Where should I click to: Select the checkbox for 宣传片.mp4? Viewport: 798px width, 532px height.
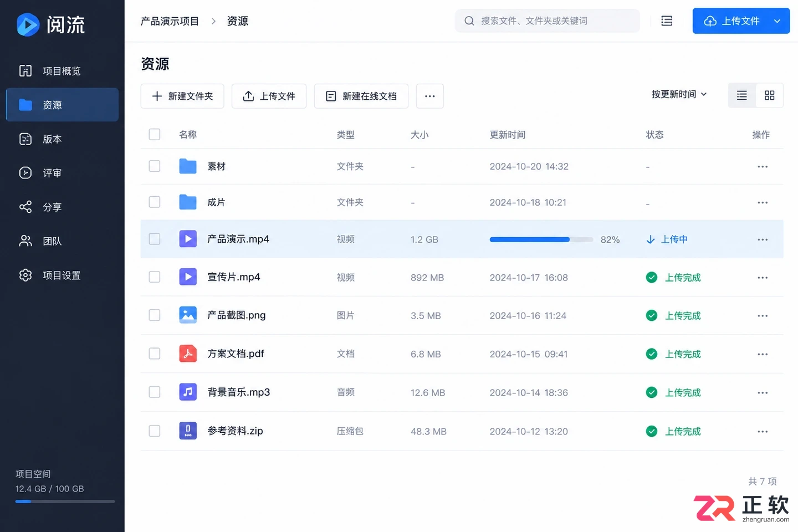point(155,277)
